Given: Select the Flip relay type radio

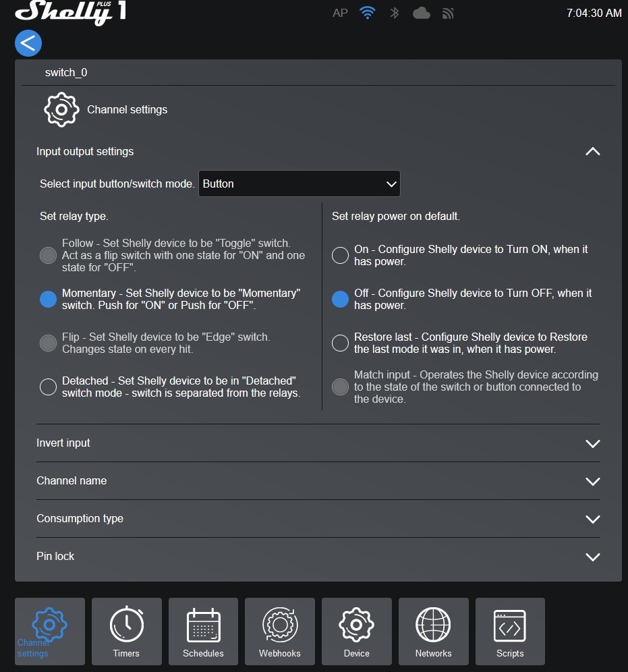Looking at the screenshot, I should [x=48, y=343].
